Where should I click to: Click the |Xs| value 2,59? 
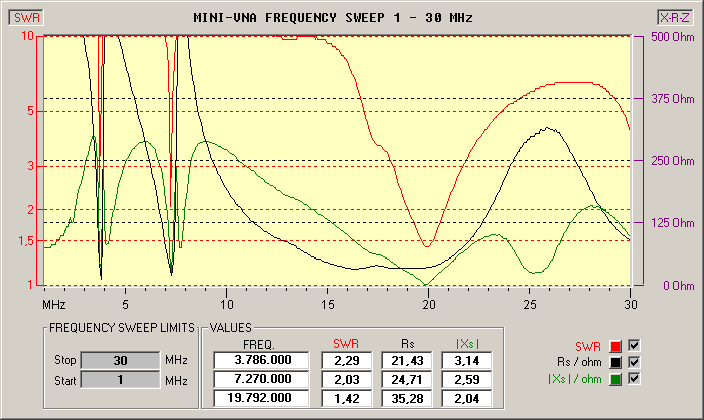(467, 379)
